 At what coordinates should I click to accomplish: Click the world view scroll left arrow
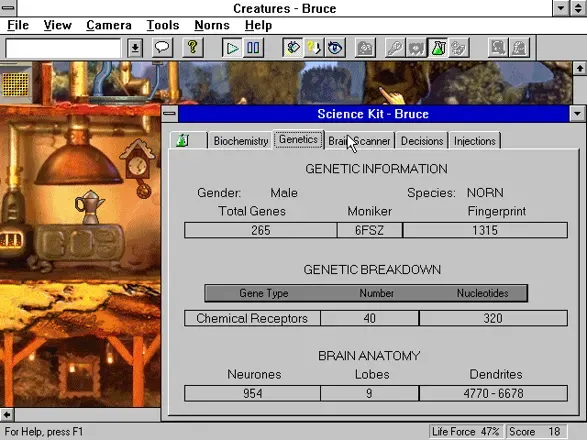tap(7, 414)
